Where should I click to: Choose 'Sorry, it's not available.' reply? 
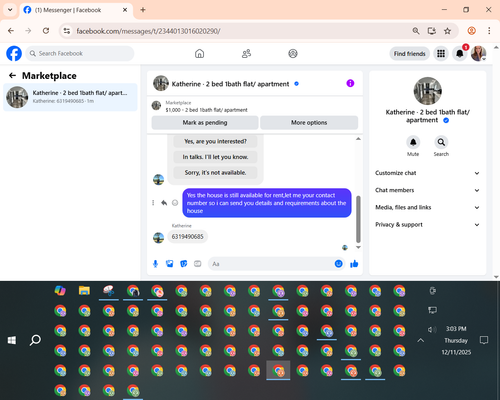pos(215,173)
